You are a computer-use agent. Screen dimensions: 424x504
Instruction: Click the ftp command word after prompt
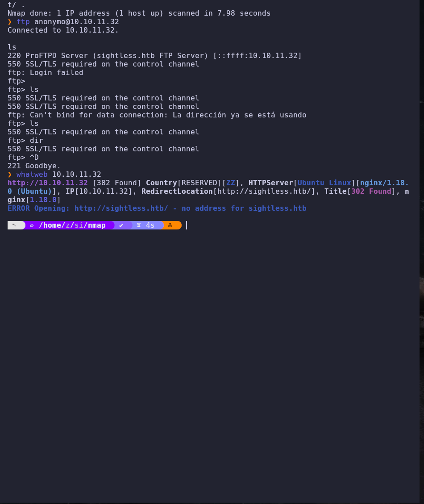[x=23, y=22]
